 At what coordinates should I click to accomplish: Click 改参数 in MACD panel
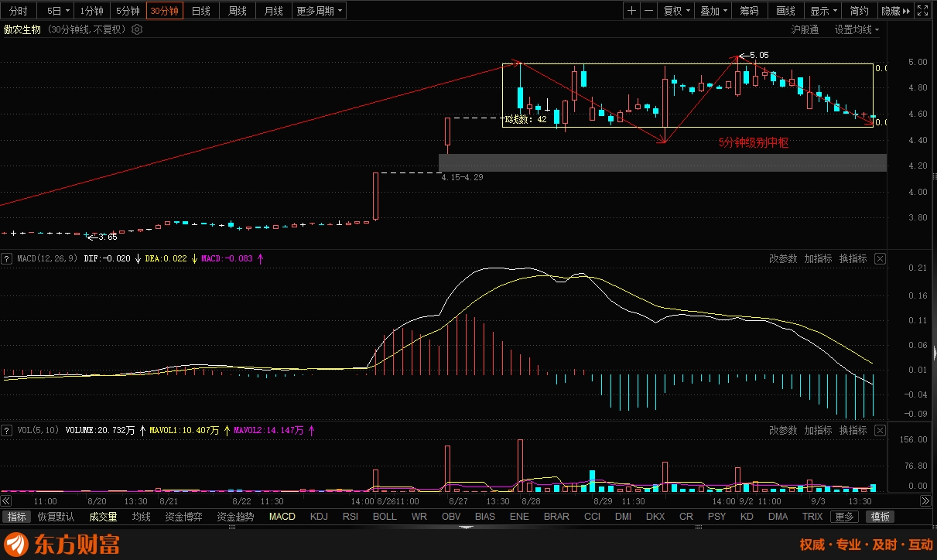[x=783, y=258]
